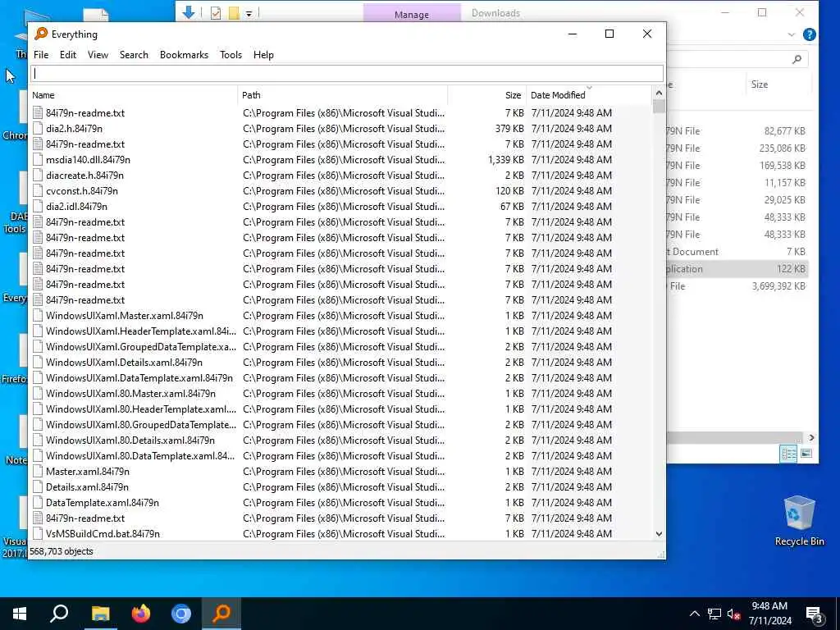Click Explorer horizontal scroll right arrow
The image size is (840, 630).
click(x=811, y=438)
